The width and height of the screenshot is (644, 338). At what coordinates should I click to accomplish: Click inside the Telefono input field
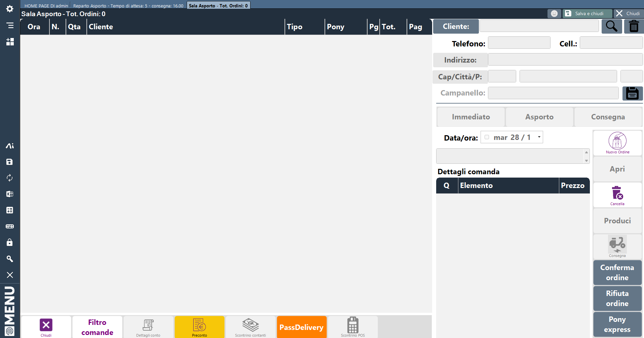click(x=519, y=43)
